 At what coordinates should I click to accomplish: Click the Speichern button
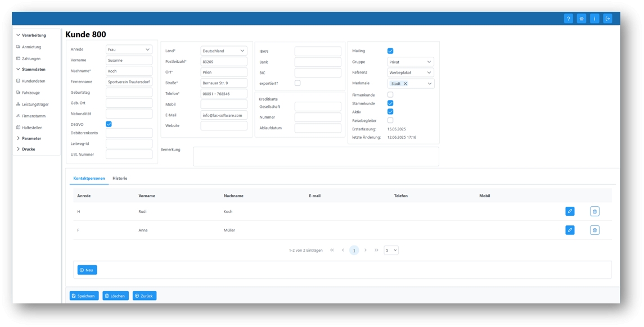84,296
